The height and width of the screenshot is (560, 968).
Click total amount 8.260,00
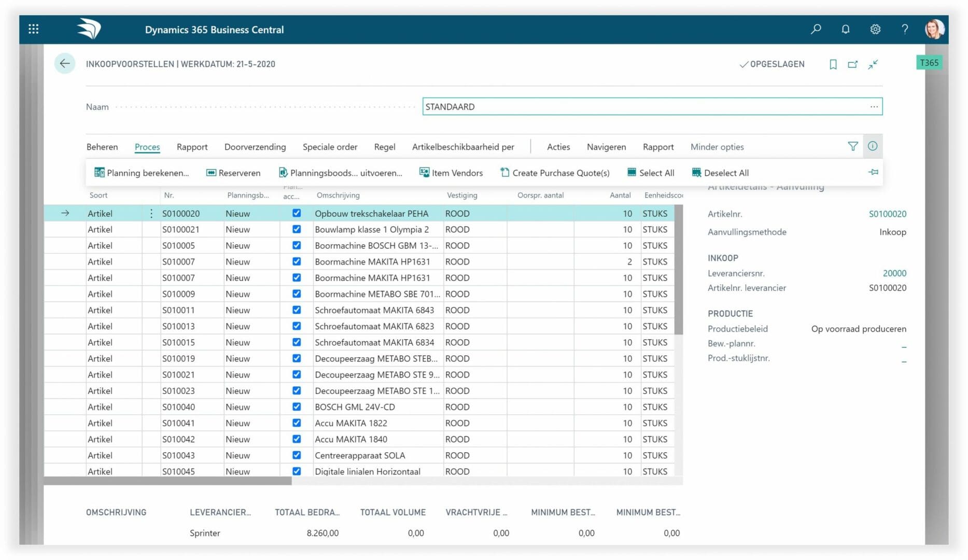coord(322,533)
